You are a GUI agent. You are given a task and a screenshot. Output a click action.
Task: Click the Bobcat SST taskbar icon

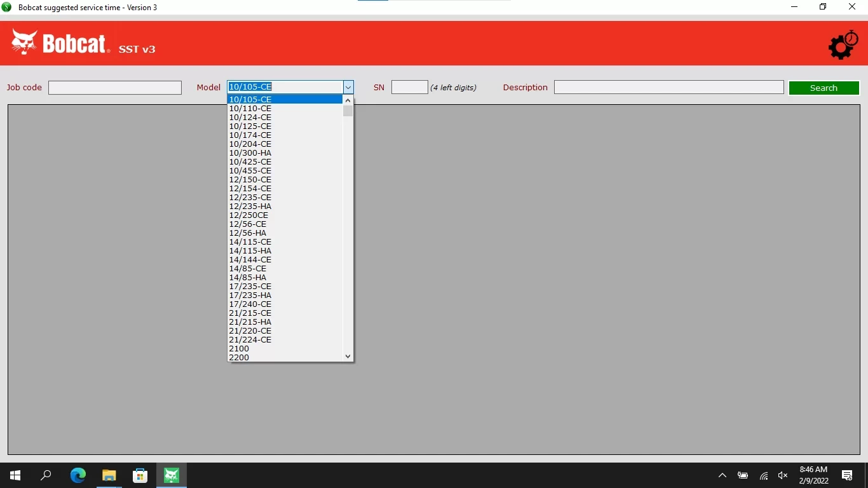172,475
